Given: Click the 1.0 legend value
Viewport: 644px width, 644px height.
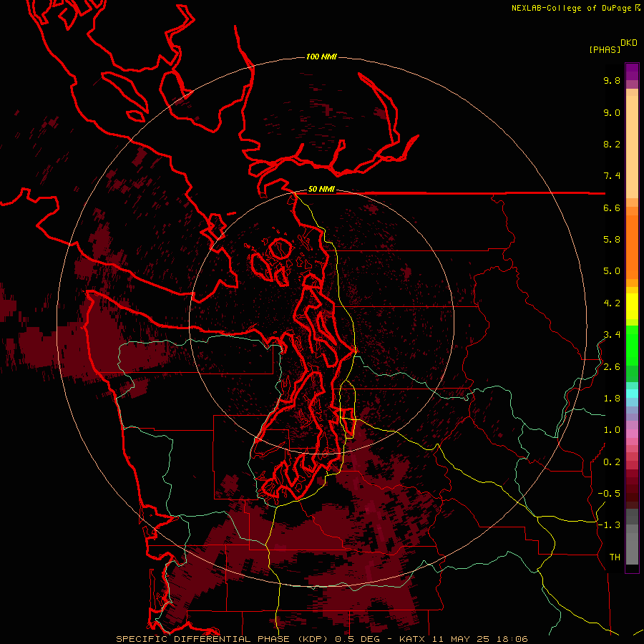Looking at the screenshot, I should [x=612, y=430].
